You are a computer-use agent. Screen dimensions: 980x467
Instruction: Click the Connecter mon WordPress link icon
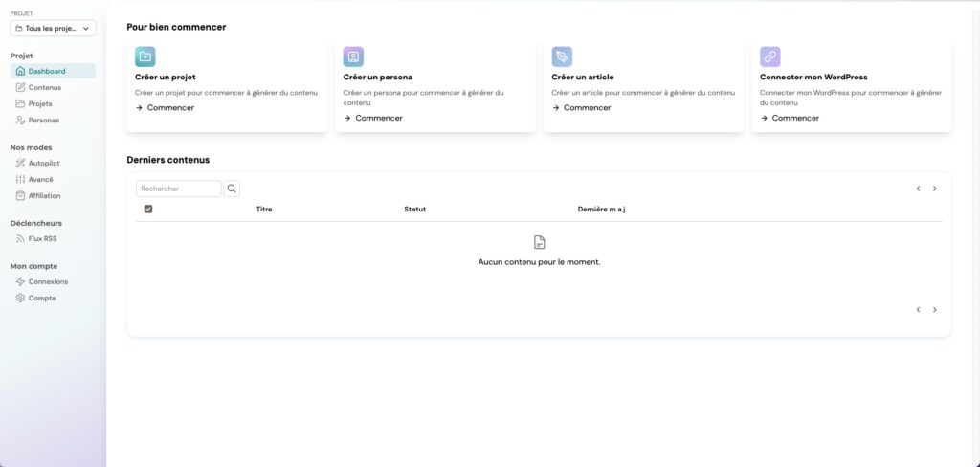click(x=770, y=56)
